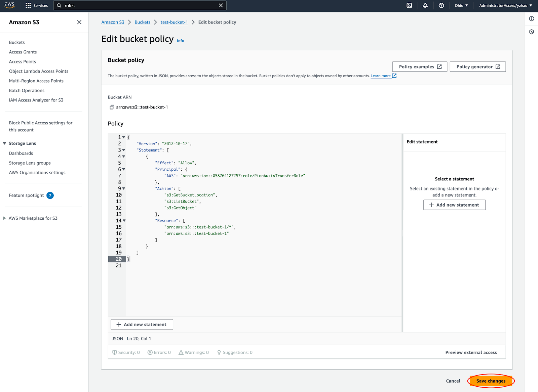Open Storage Lens groups

coord(30,163)
